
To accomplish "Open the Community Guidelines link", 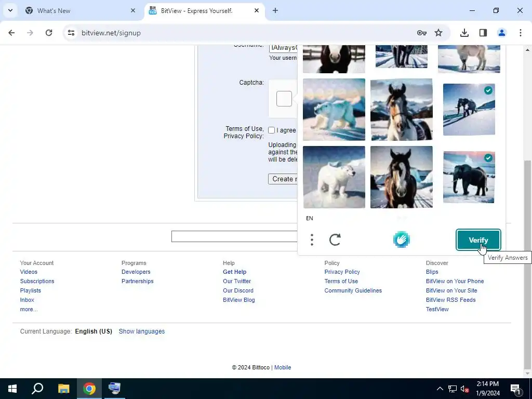I will (x=353, y=290).
